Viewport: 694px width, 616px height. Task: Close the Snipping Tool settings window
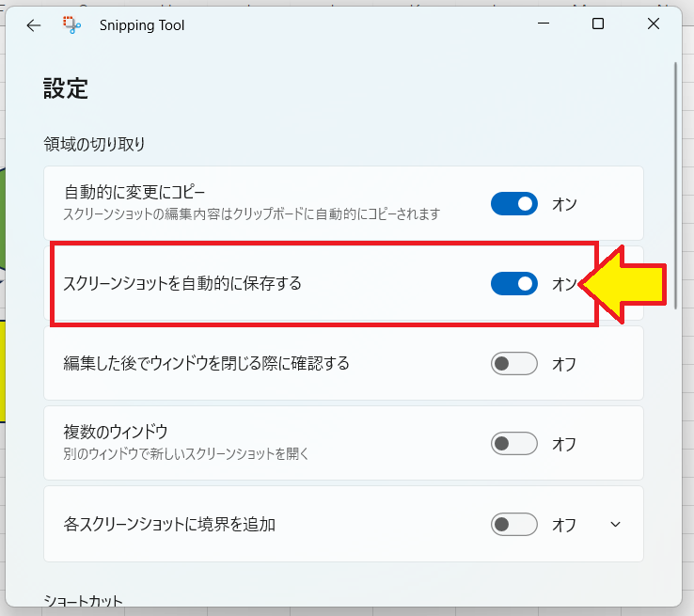pyautogui.click(x=654, y=24)
